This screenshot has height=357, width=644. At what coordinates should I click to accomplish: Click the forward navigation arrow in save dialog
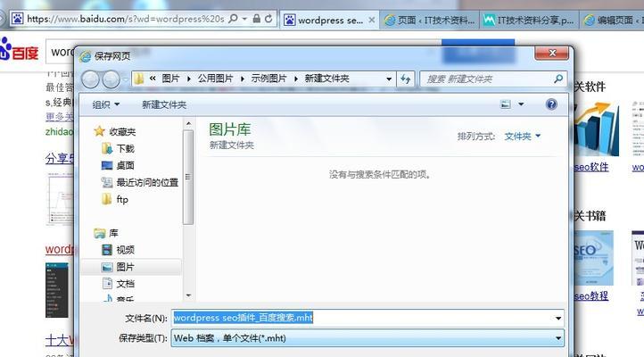pyautogui.click(x=111, y=79)
